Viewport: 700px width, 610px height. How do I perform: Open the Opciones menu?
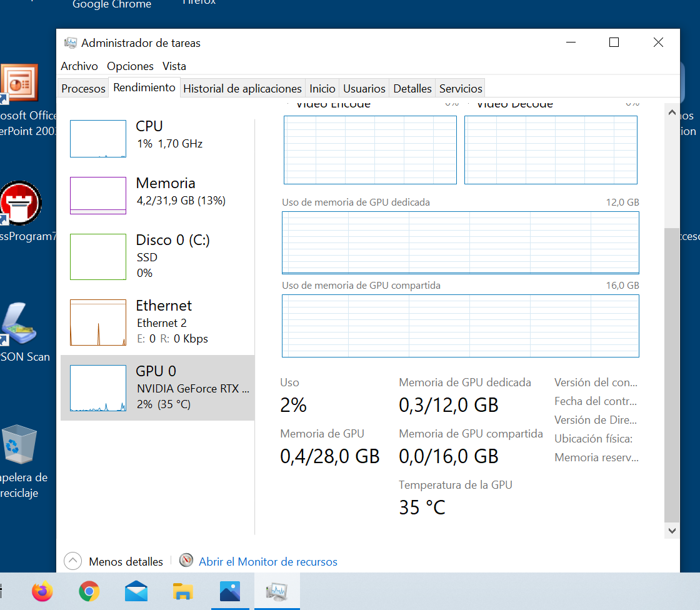(x=130, y=66)
